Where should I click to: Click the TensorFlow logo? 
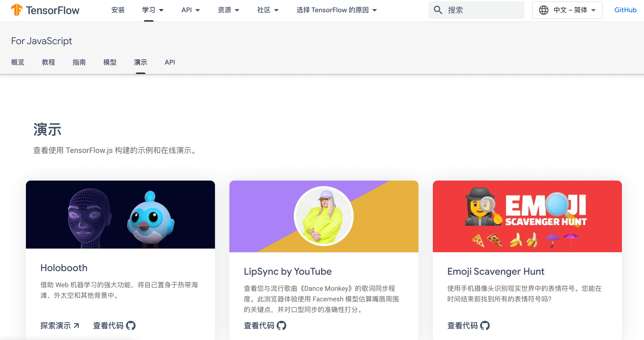tap(45, 10)
